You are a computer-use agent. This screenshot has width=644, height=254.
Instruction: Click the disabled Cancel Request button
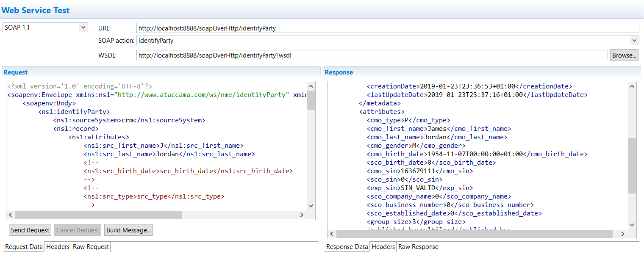(78, 230)
